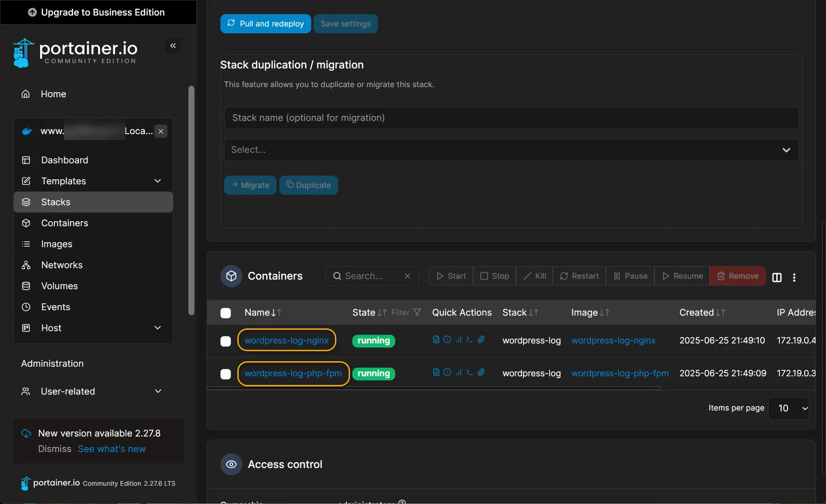
Task: Click the State filter funnel icon
Action: (x=417, y=312)
